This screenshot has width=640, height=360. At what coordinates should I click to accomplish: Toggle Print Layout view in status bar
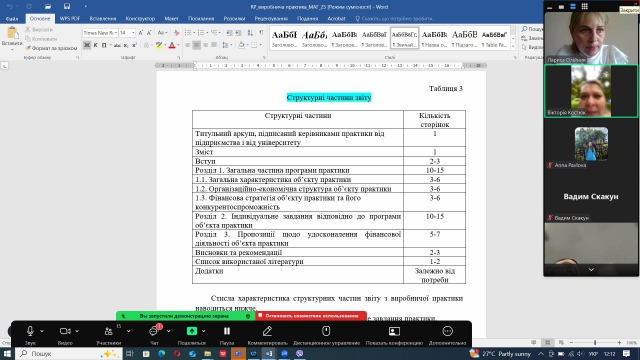(547, 342)
